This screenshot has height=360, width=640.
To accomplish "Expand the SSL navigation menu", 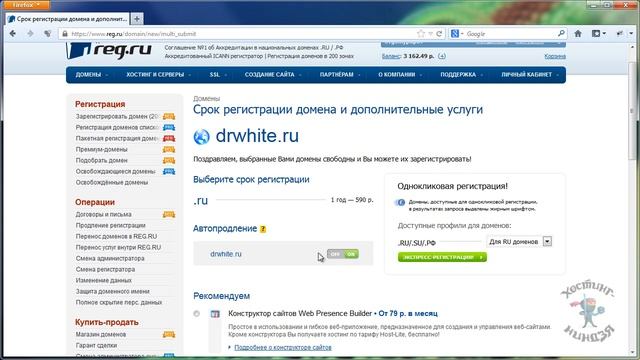I will 218,75.
